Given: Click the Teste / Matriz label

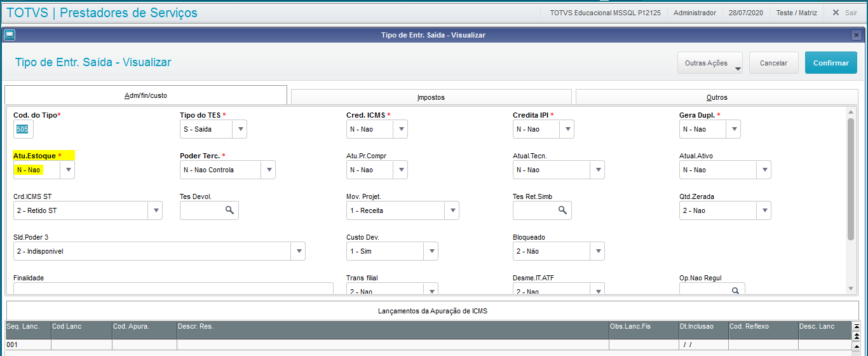Looking at the screenshot, I should pyautogui.click(x=797, y=13).
